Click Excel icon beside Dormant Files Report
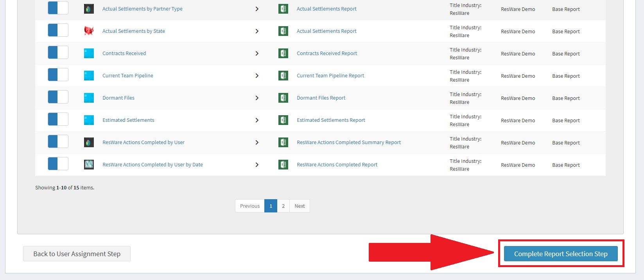Viewport: 644px width, 280px height. pyautogui.click(x=283, y=98)
